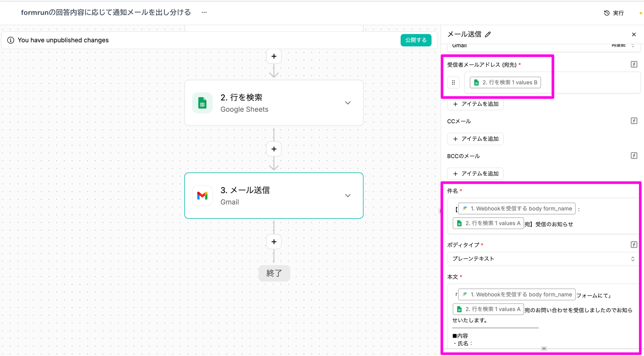Click the history icon next to 実行

coord(607,13)
